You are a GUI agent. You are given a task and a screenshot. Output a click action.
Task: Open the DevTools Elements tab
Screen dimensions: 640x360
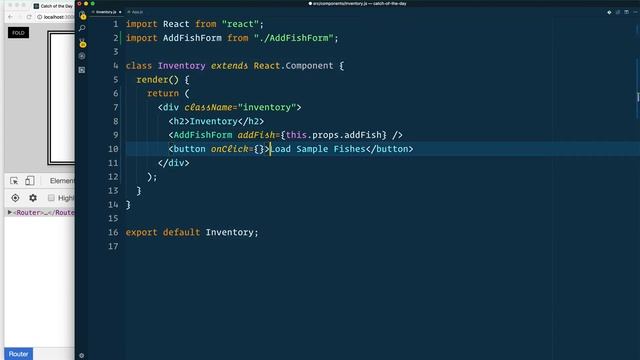pos(62,181)
